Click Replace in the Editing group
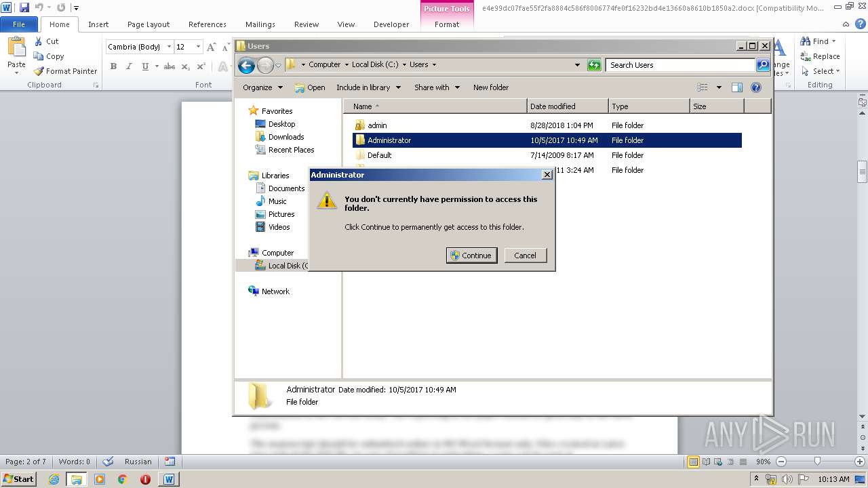This screenshot has width=868, height=488. 821,56
